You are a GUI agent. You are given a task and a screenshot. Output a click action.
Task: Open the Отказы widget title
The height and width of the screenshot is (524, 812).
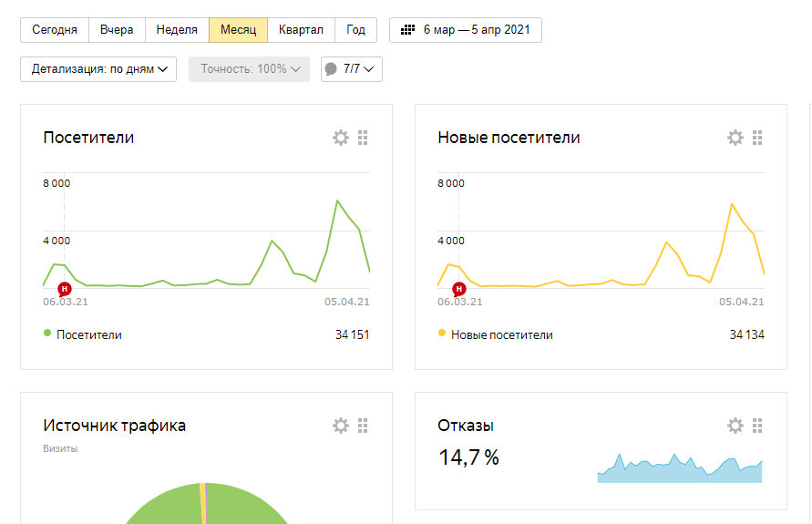466,426
